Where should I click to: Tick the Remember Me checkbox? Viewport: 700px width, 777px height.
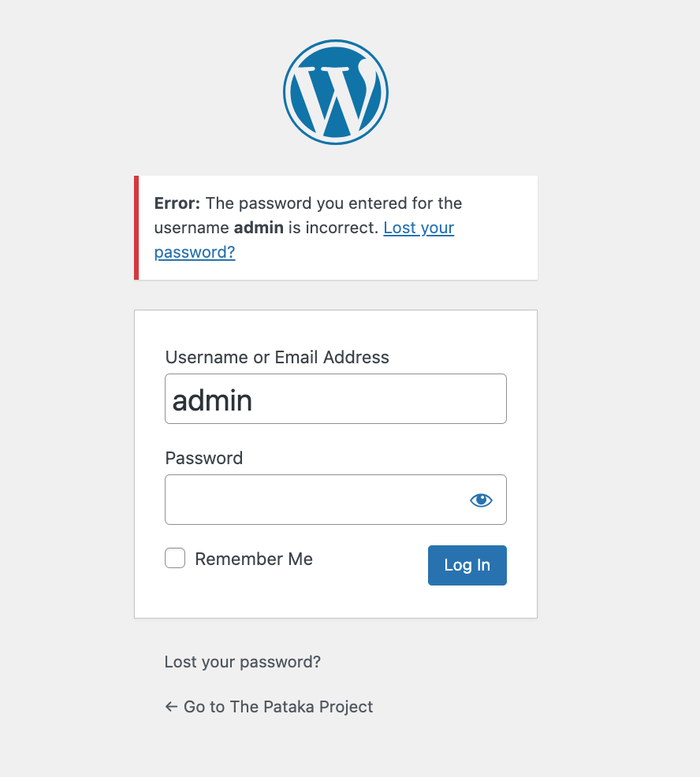(175, 558)
